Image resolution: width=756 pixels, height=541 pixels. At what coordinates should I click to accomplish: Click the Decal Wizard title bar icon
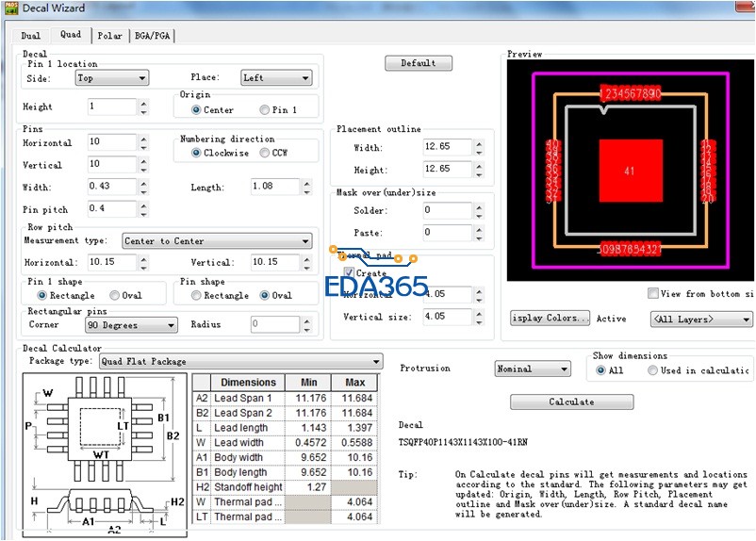(10, 8)
